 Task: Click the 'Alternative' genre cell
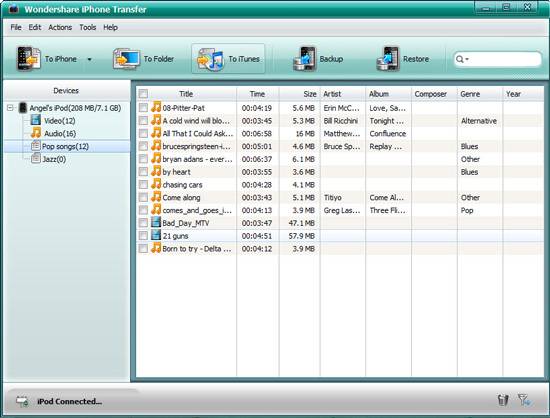(x=479, y=121)
